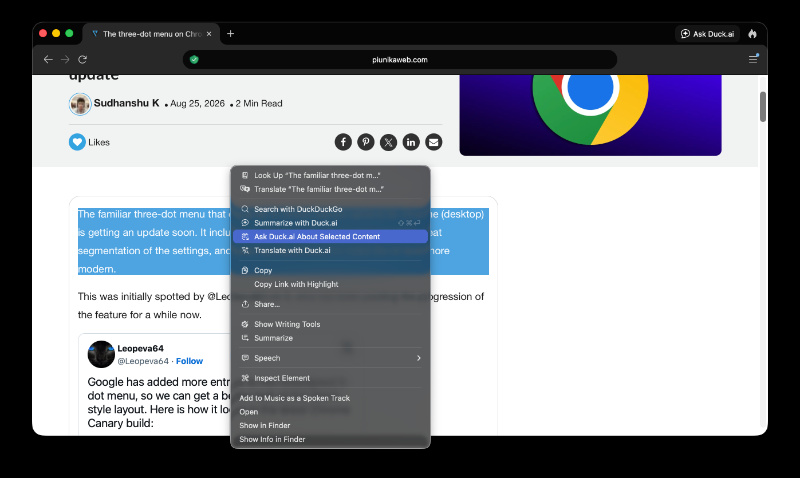Click the '2 Min Read' text
Screen dimensions: 800x478
[x=259, y=104]
